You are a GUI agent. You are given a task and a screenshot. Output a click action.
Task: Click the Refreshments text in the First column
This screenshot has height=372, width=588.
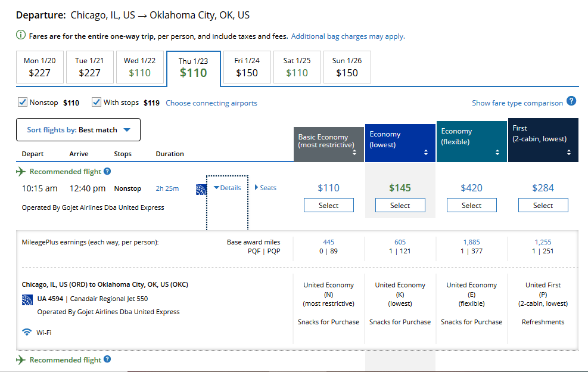coord(543,322)
